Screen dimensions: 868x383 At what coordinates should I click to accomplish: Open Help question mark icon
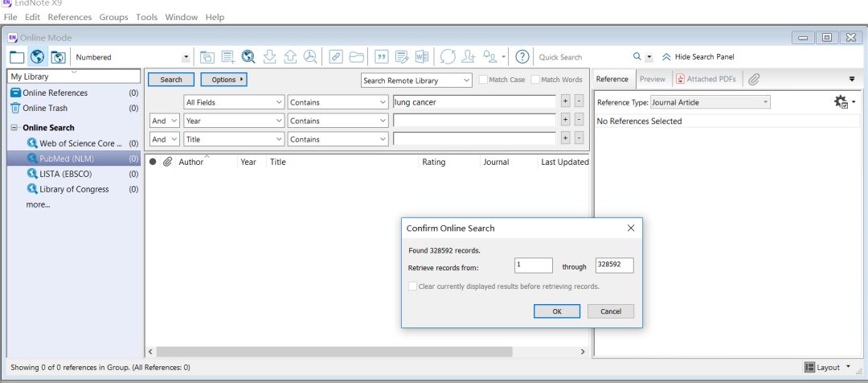(522, 56)
